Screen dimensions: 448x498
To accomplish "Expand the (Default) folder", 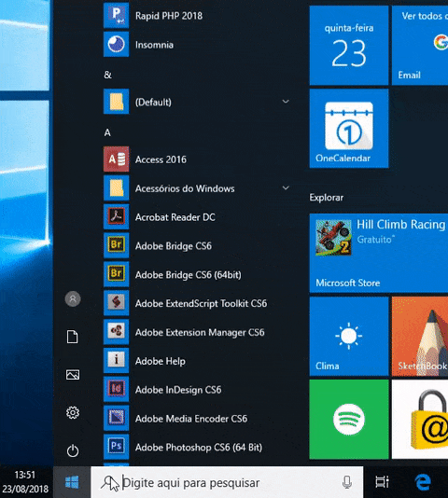I will pyautogui.click(x=197, y=102).
